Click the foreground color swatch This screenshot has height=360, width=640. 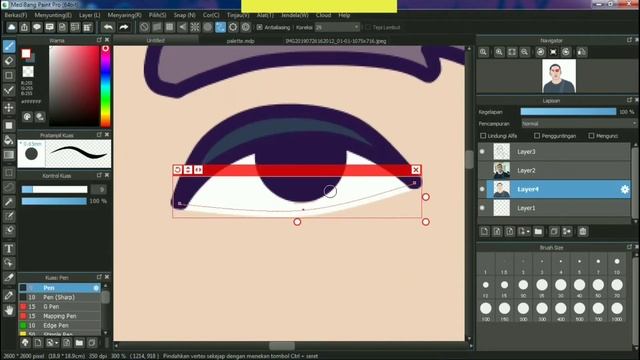[x=26, y=53]
